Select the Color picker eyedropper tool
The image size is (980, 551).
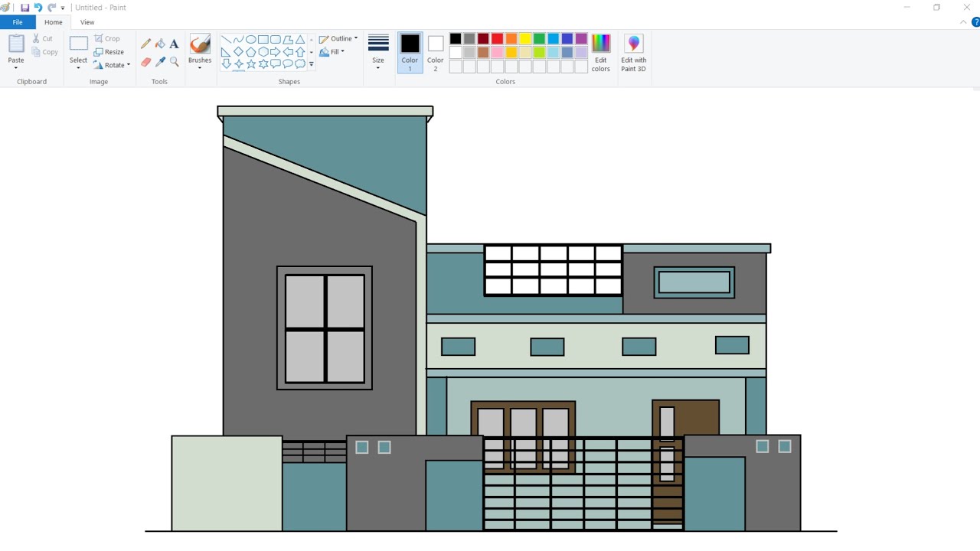click(160, 62)
